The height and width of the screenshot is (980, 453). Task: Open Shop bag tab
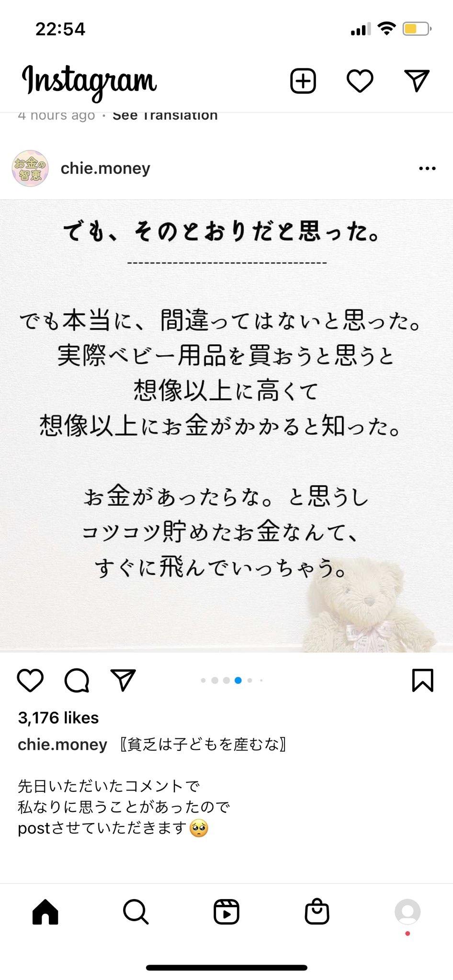(x=317, y=911)
